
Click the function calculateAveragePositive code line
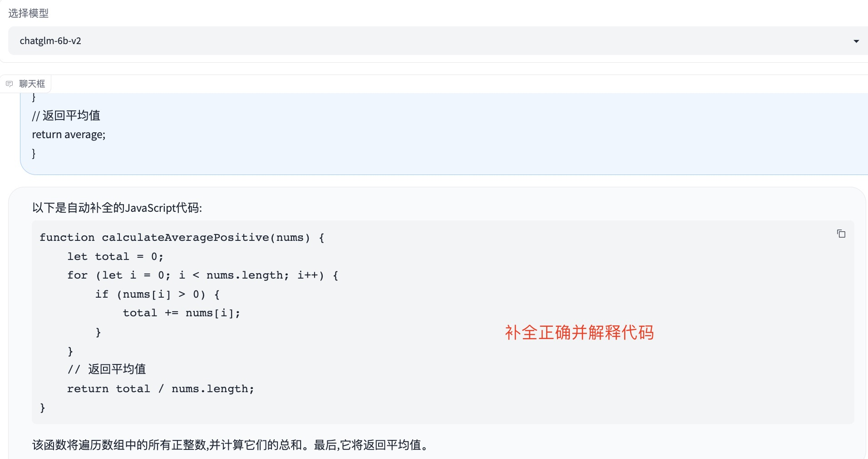pos(182,238)
